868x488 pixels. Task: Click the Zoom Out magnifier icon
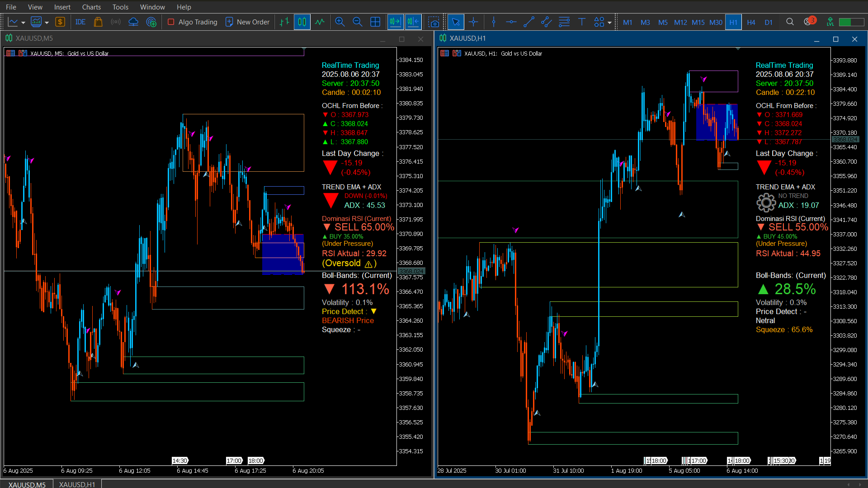coord(357,22)
